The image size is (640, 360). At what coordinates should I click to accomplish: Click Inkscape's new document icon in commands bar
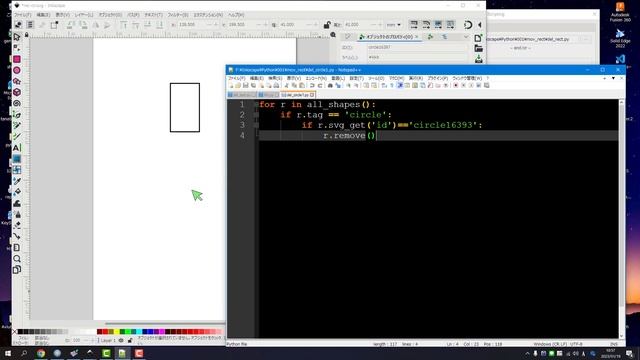pyautogui.click(x=478, y=38)
